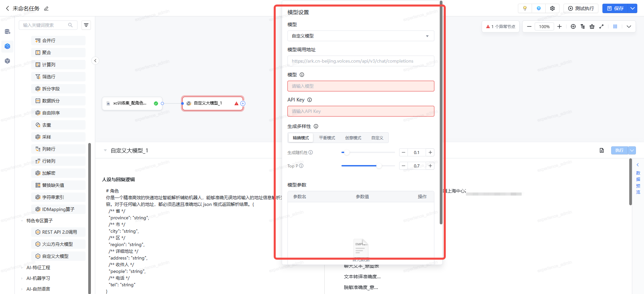Open the 1 个异常节点 warning button
The width and height of the screenshot is (644, 294).
tap(500, 26)
